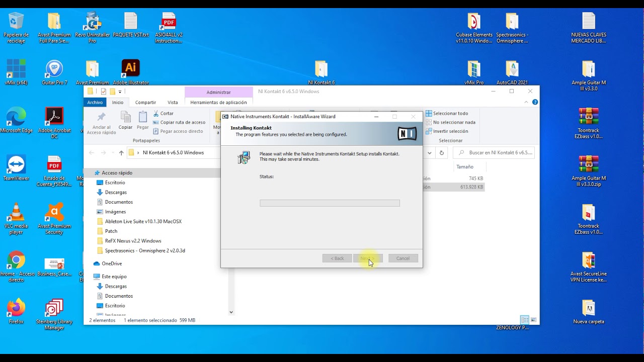Select OneDrive in navigation pane
The height and width of the screenshot is (362, 644).
tap(112, 263)
